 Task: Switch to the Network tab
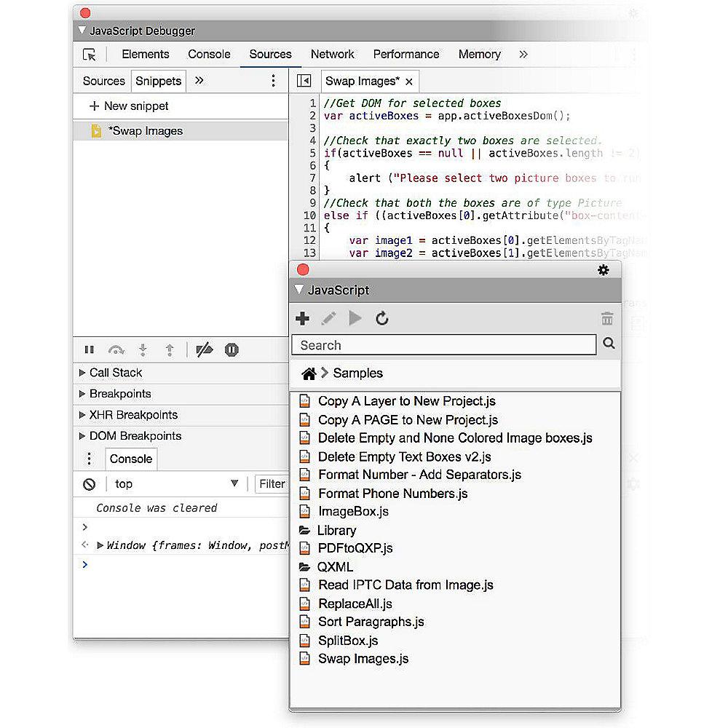pyautogui.click(x=332, y=55)
